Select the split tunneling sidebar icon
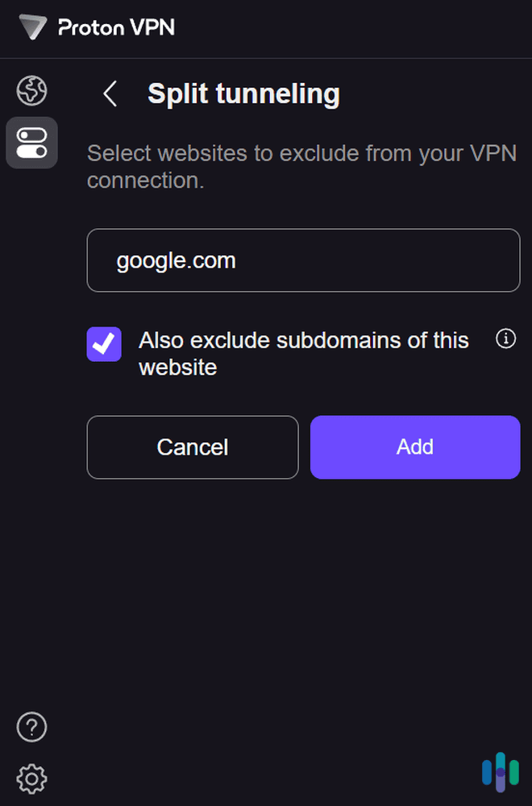 click(x=31, y=143)
